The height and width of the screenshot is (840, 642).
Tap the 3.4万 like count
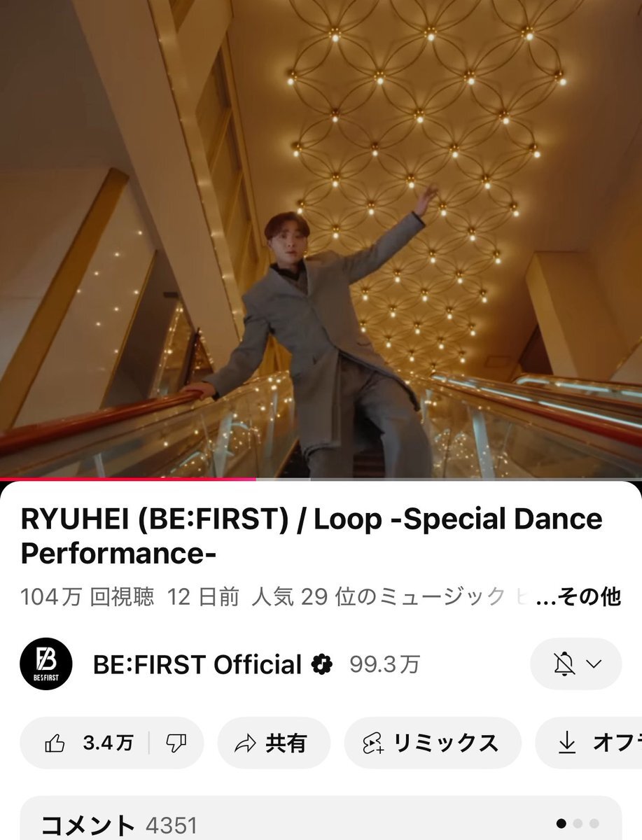[x=108, y=743]
